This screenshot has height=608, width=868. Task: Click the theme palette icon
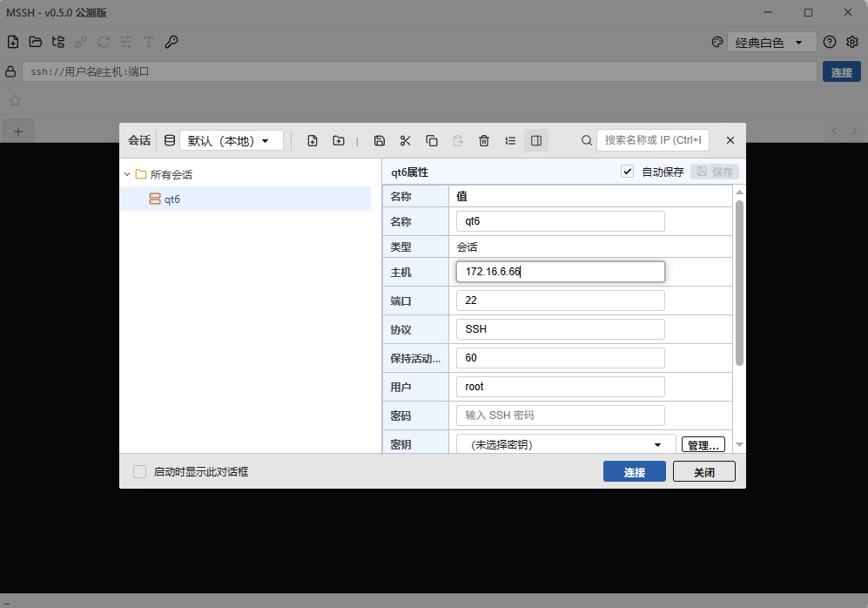click(717, 42)
